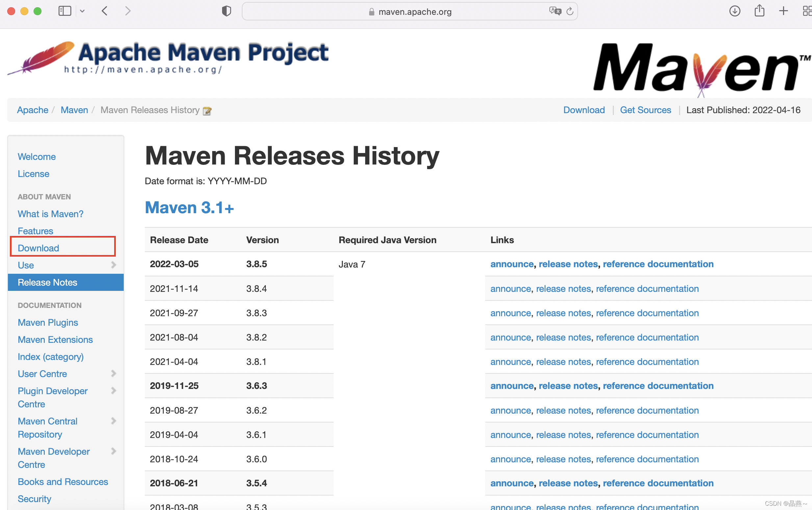
Task: Open the highlighted Download sidebar item
Action: pyautogui.click(x=38, y=248)
